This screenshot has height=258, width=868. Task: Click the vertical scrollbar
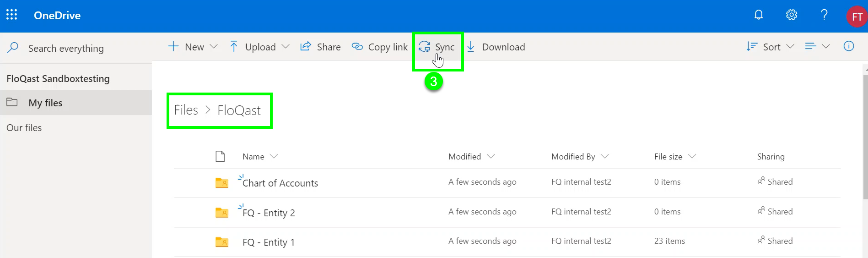(x=865, y=137)
